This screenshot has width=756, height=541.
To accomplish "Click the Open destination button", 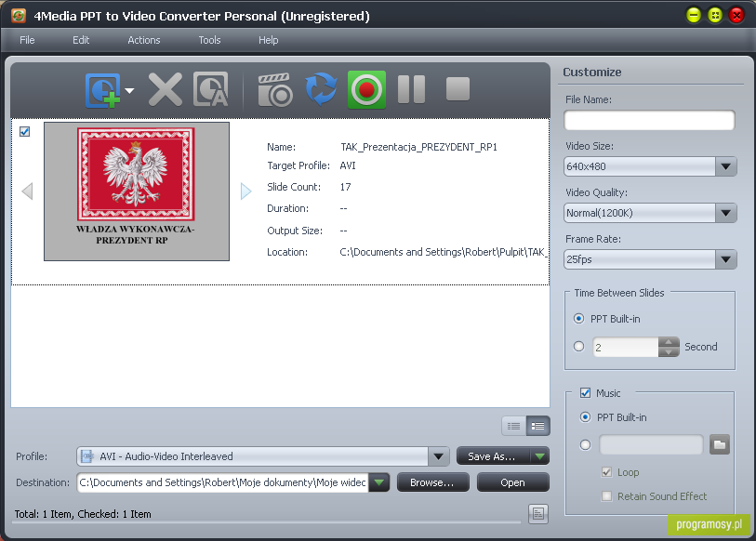I will [512, 482].
